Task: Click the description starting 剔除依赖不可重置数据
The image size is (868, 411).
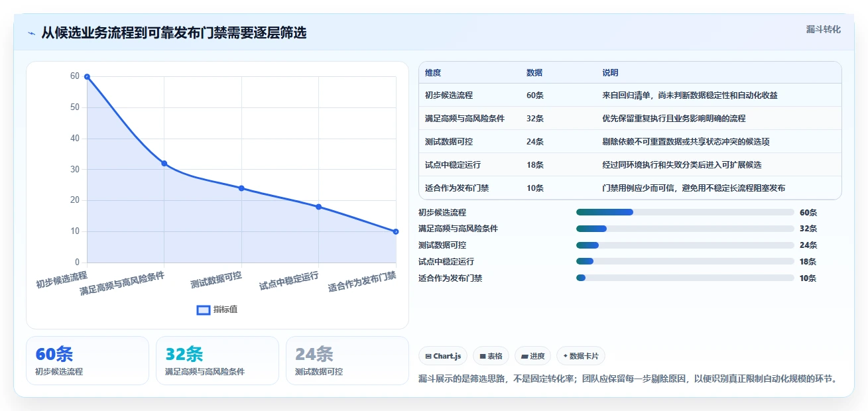Action: (x=686, y=142)
